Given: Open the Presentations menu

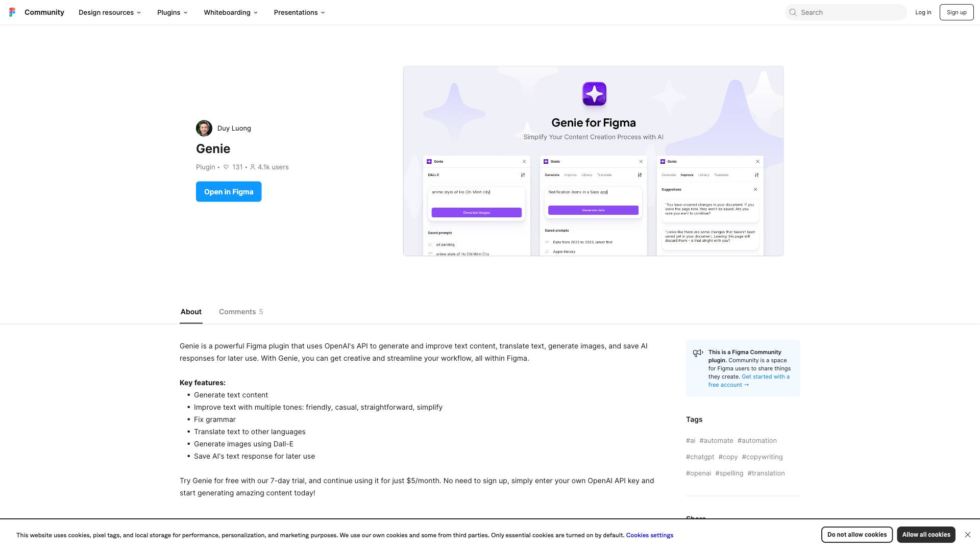Looking at the screenshot, I should click(299, 12).
